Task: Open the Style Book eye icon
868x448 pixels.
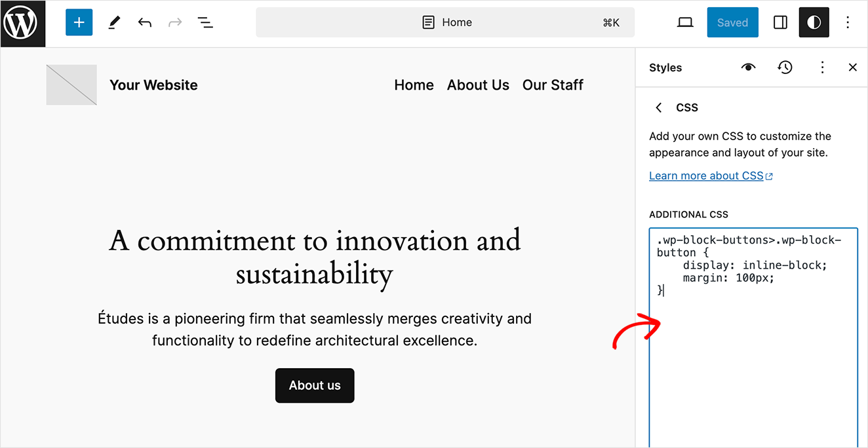Action: 748,67
